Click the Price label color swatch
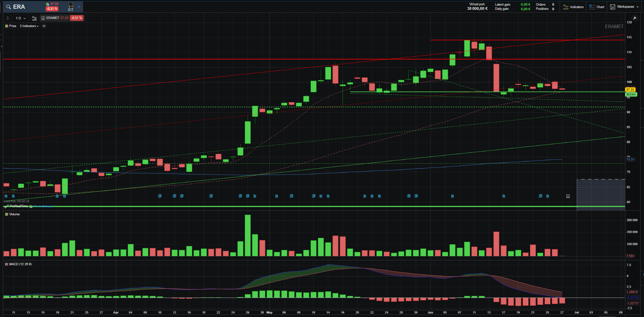This screenshot has width=644, height=317. [7, 26]
